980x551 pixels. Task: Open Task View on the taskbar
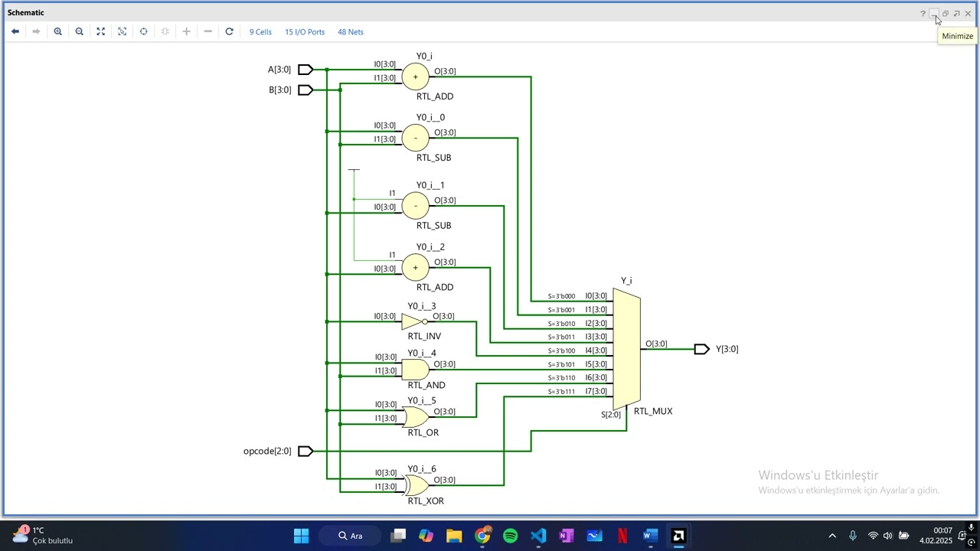[x=398, y=536]
